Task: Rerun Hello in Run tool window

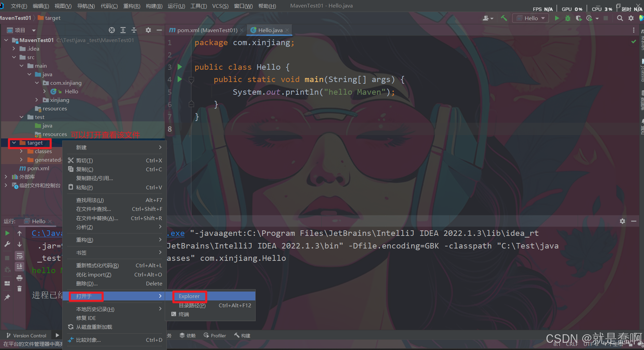Action: (x=7, y=233)
